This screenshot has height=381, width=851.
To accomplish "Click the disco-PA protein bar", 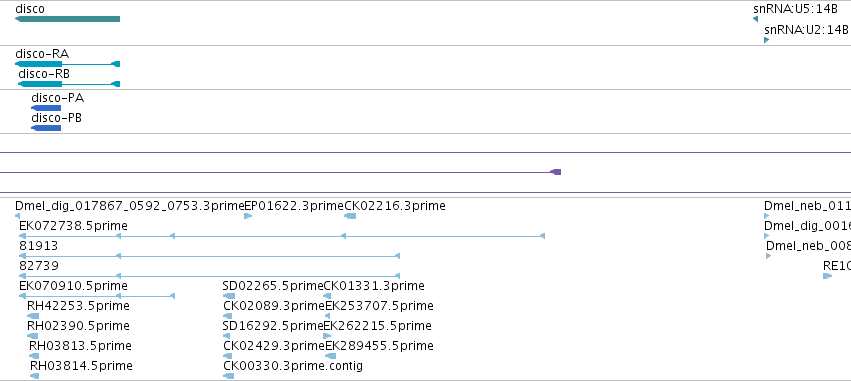I will 46,108.
